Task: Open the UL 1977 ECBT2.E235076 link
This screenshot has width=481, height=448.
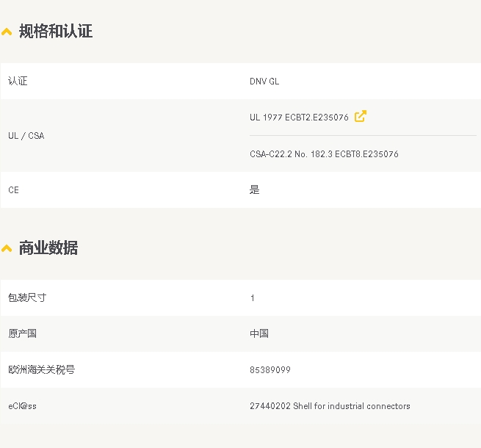Action: [x=299, y=118]
